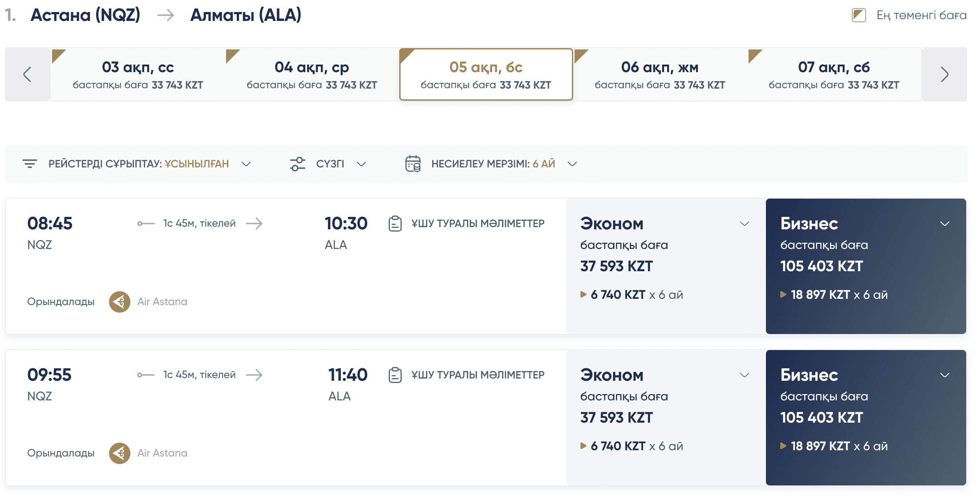Click the Air Astana logo on the 09:55 flight

119,453
